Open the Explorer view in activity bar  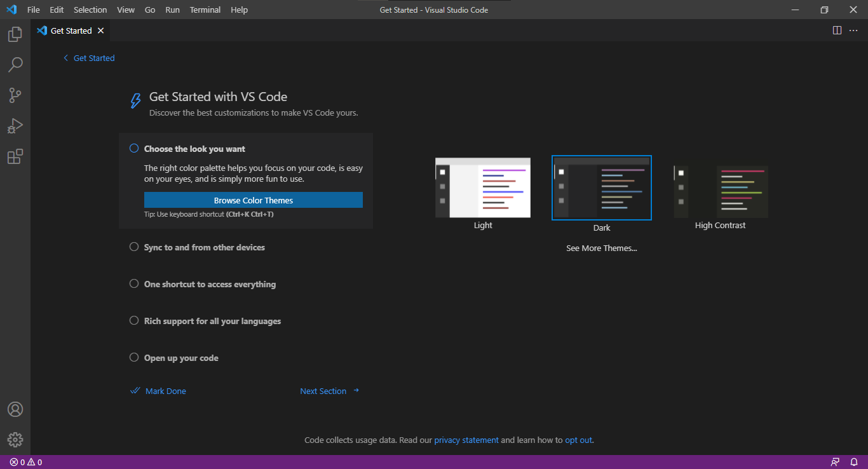pos(15,34)
